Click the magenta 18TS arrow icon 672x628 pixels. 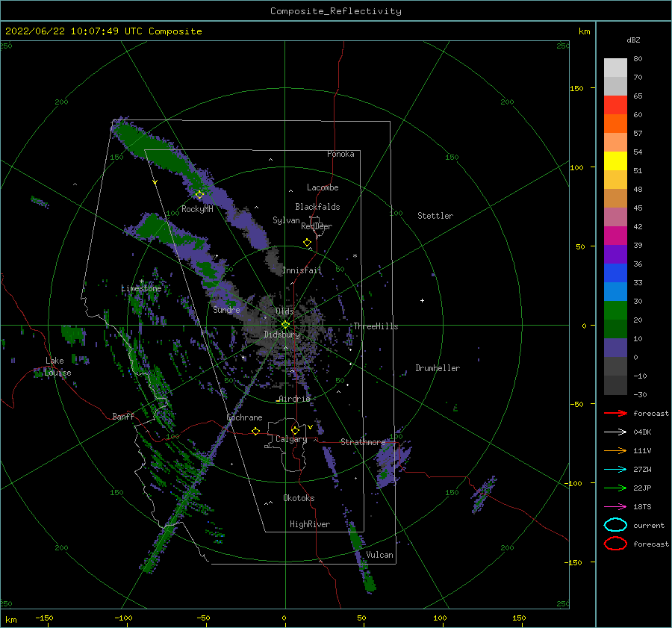pyautogui.click(x=615, y=507)
